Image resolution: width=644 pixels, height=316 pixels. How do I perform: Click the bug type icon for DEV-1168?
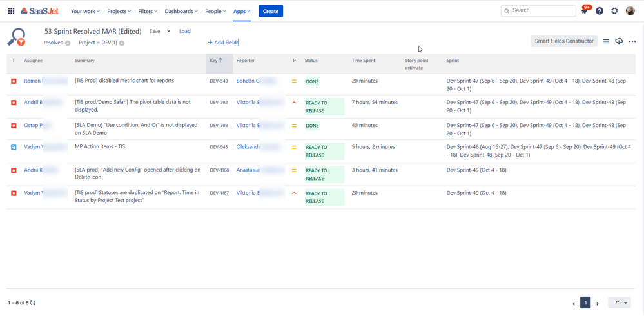14,170
